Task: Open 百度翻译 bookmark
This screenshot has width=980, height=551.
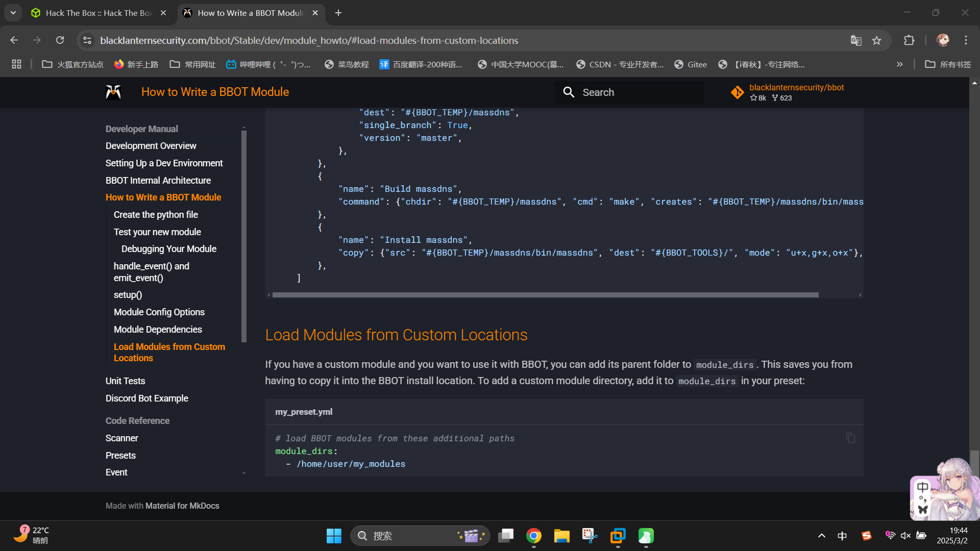Action: click(x=421, y=64)
